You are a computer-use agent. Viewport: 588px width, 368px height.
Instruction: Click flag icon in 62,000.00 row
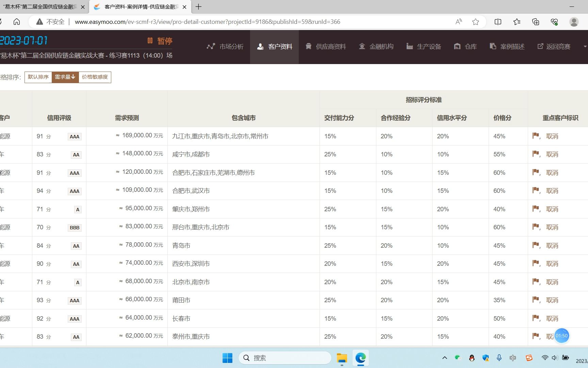tap(536, 336)
